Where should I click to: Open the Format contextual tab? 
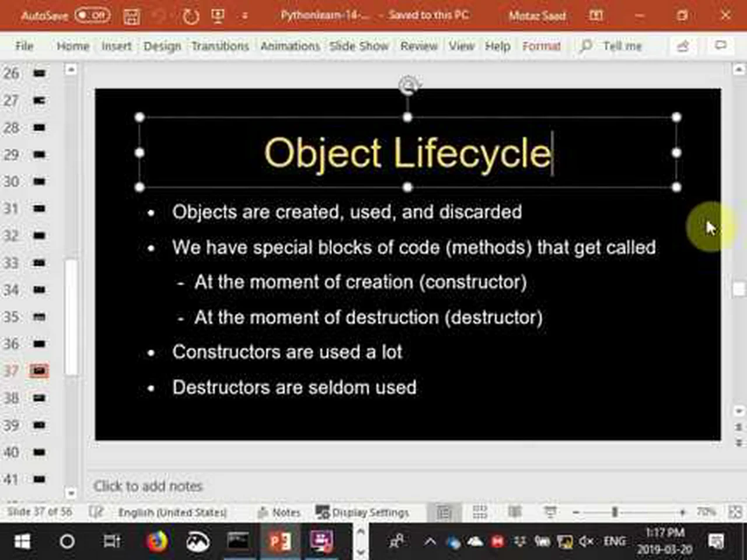click(x=541, y=45)
